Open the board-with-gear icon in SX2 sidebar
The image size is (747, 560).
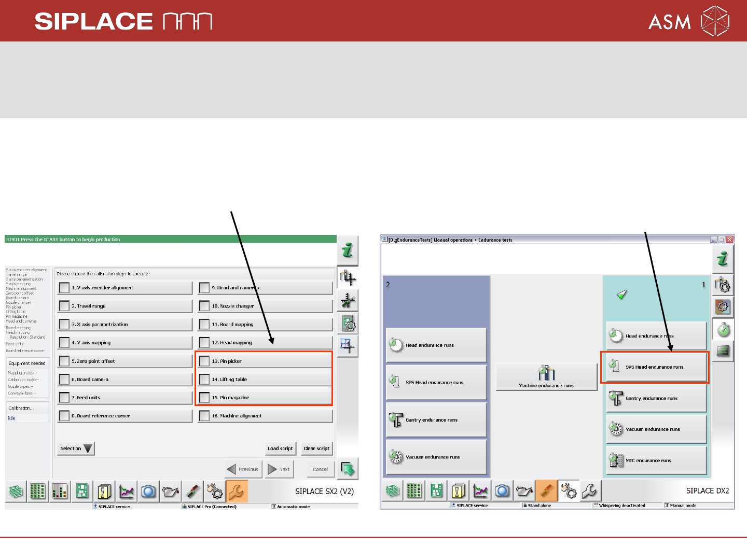[x=348, y=323]
